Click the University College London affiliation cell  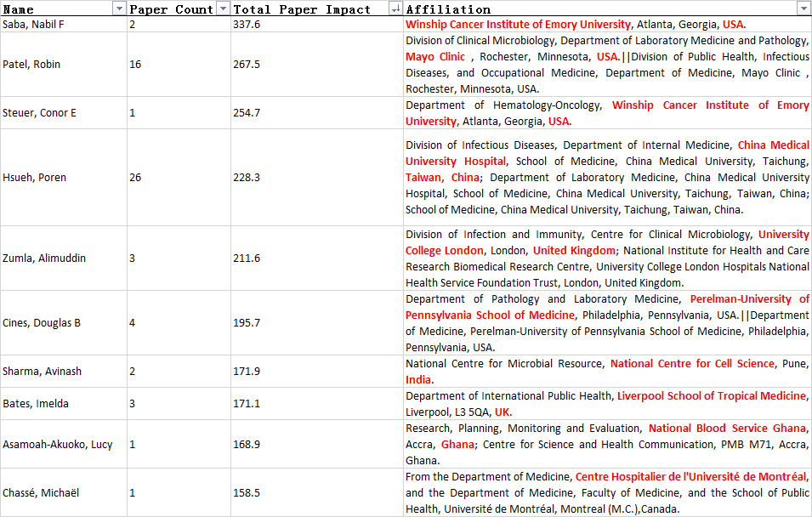click(607, 258)
